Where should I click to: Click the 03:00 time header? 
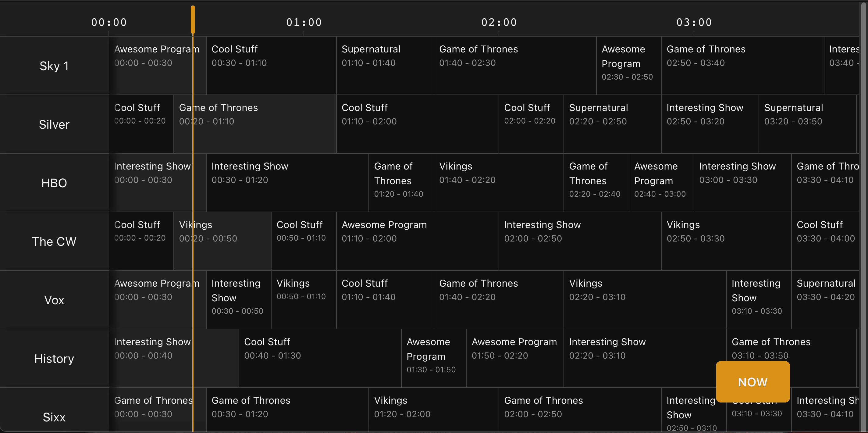(694, 22)
